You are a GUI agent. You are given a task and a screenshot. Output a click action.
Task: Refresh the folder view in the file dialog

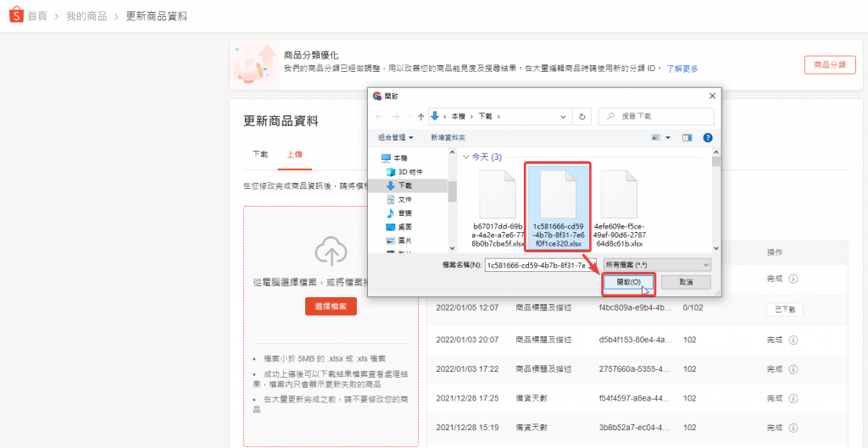pyautogui.click(x=581, y=116)
